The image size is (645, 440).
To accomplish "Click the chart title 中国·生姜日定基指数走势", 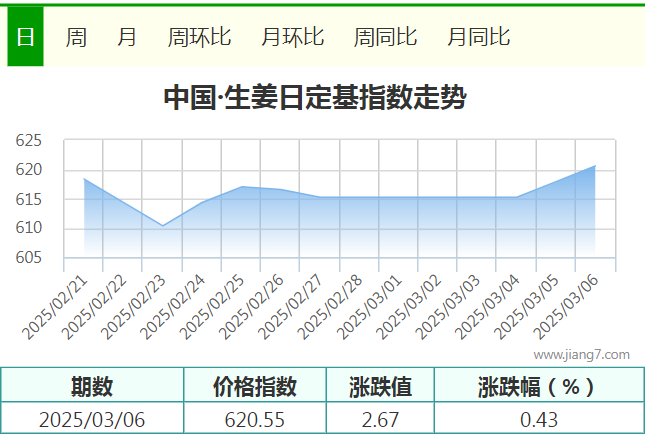I will [x=314, y=98].
